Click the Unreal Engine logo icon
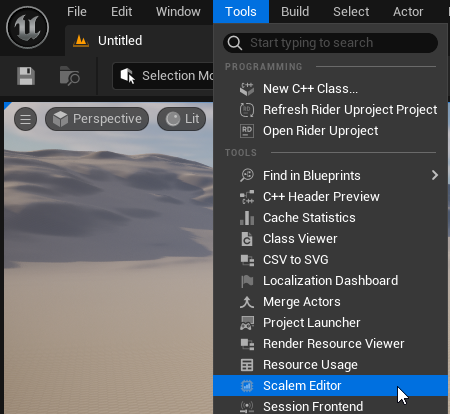 click(27, 27)
